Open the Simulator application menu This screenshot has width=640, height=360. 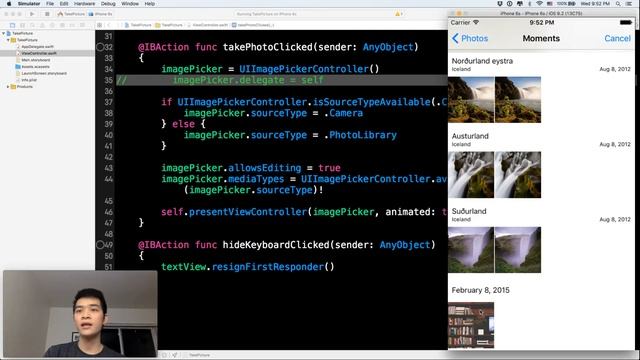(29, 4)
